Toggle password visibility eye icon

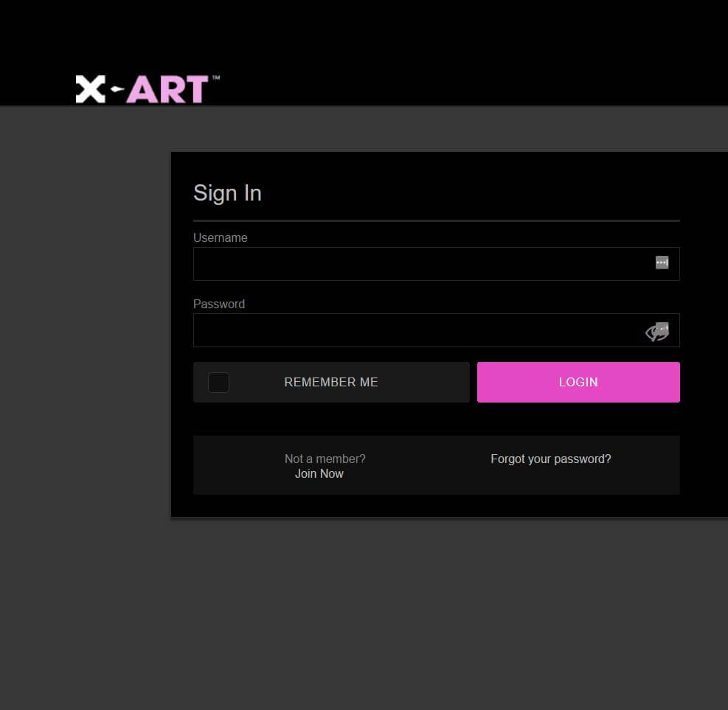click(x=655, y=333)
